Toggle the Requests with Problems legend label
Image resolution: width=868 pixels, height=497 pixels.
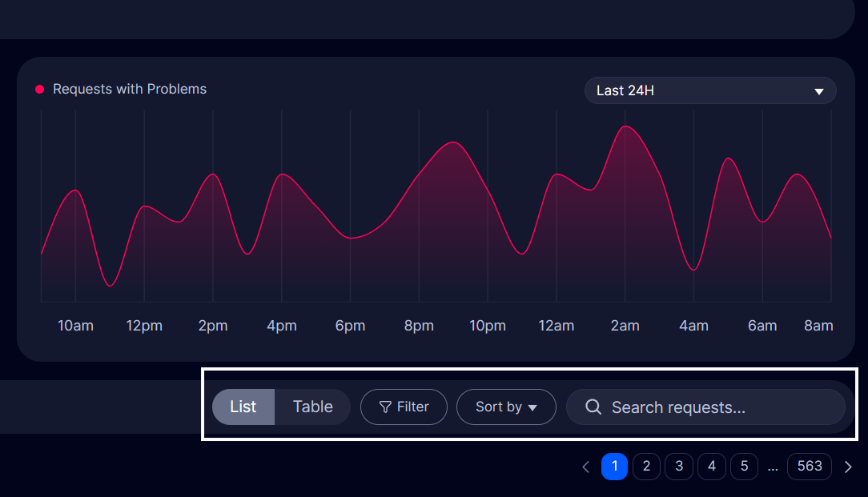(x=130, y=90)
